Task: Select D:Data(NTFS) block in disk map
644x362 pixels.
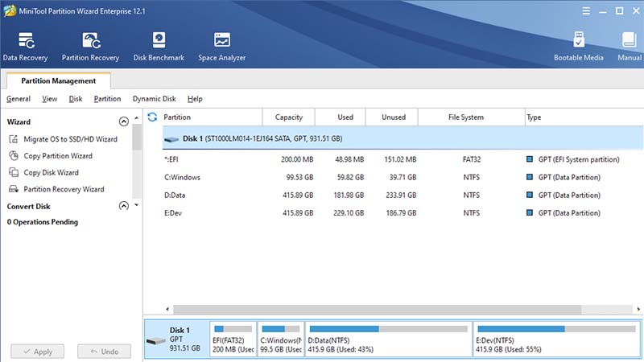Action: pyautogui.click(x=389, y=339)
